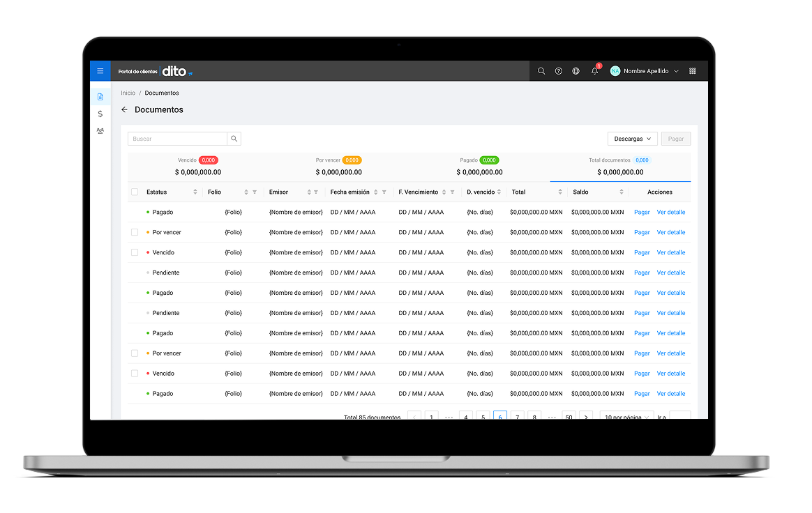Open the notifications bell
This screenshot has height=513, width=812.
coord(594,71)
